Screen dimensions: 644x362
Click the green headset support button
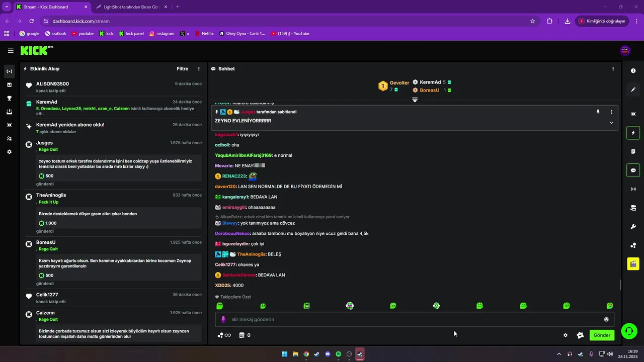(x=629, y=331)
